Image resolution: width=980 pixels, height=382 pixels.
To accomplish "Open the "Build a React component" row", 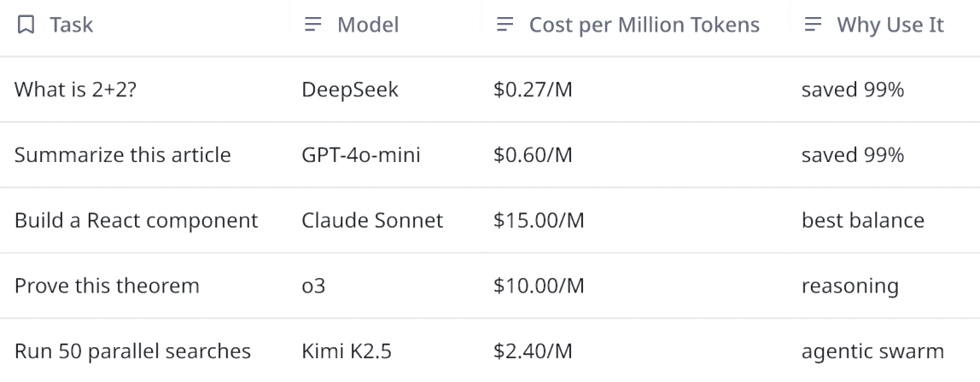I will [136, 220].
